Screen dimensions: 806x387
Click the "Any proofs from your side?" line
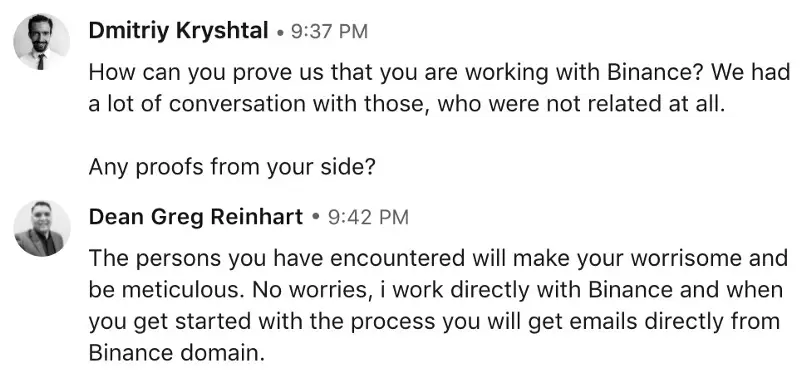pos(232,168)
